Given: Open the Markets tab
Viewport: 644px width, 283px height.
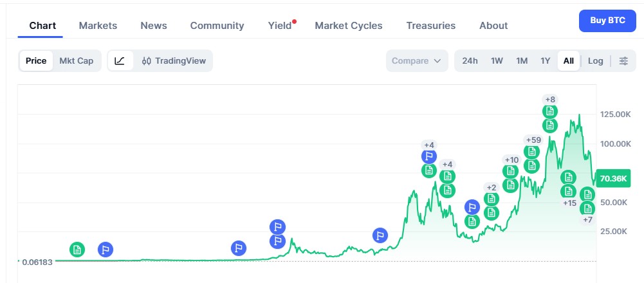Looking at the screenshot, I should coord(98,26).
